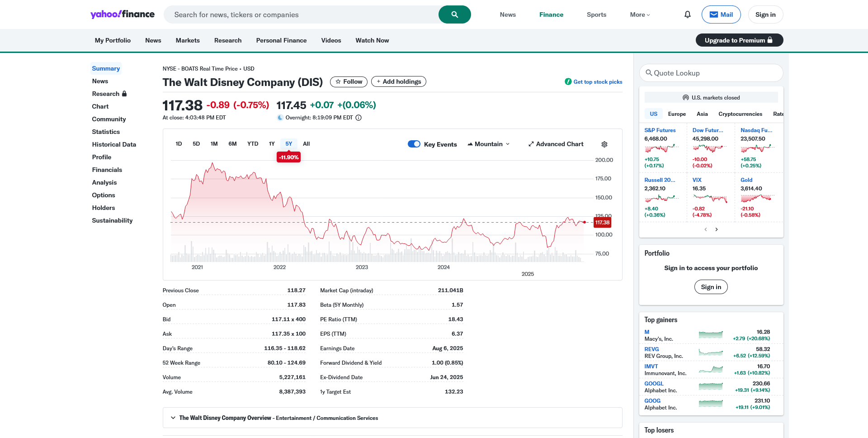Click the overnight price info icon
Viewport: 868px width, 438px height.
(x=359, y=118)
